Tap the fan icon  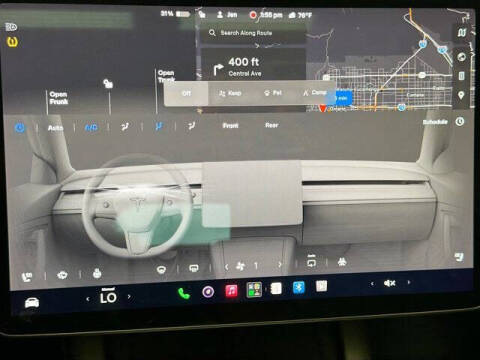240,266
